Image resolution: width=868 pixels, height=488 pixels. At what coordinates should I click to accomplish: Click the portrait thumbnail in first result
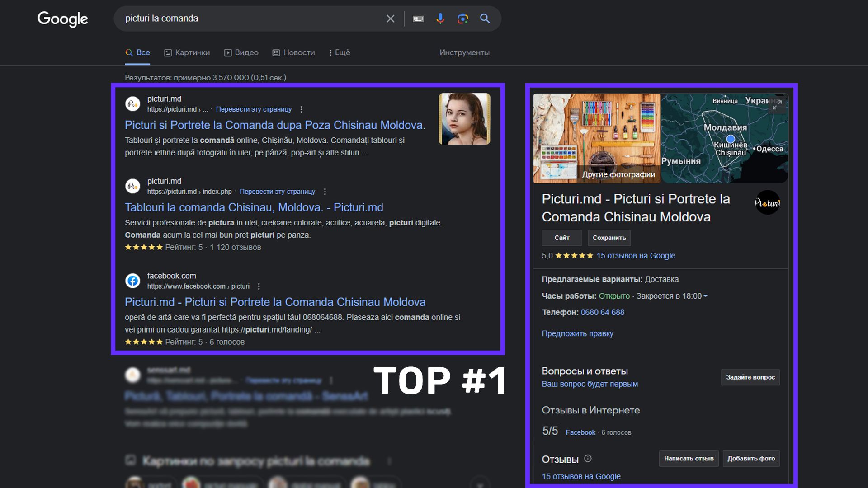pyautogui.click(x=464, y=119)
